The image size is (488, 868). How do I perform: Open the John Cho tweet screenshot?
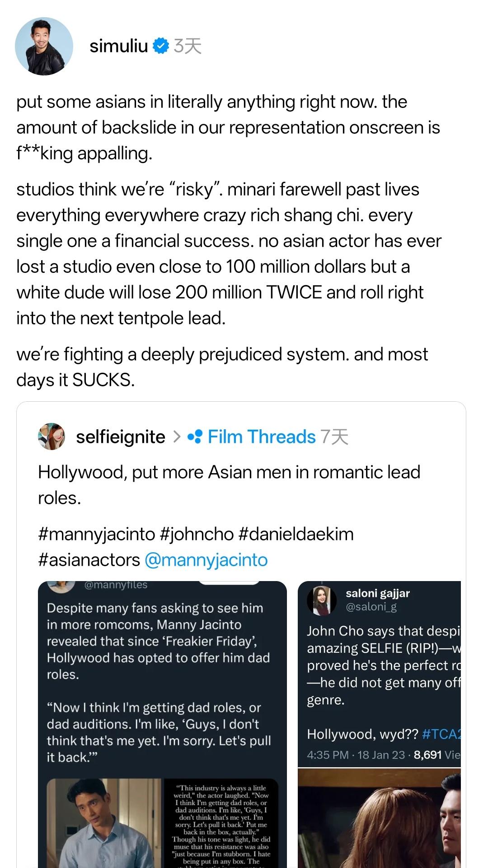(x=380, y=669)
